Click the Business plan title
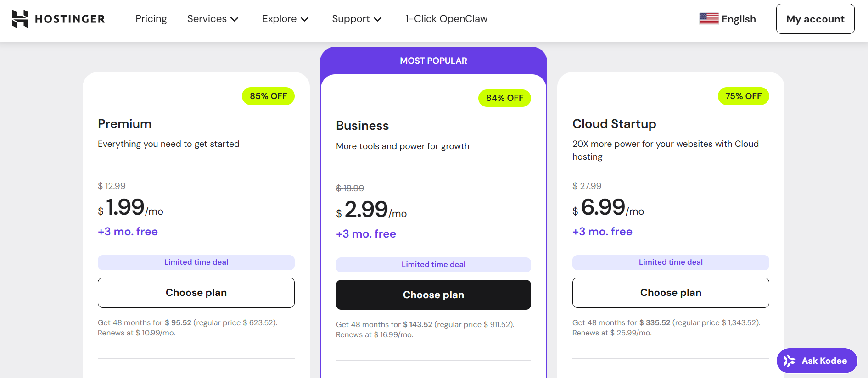The image size is (868, 378). [362, 126]
